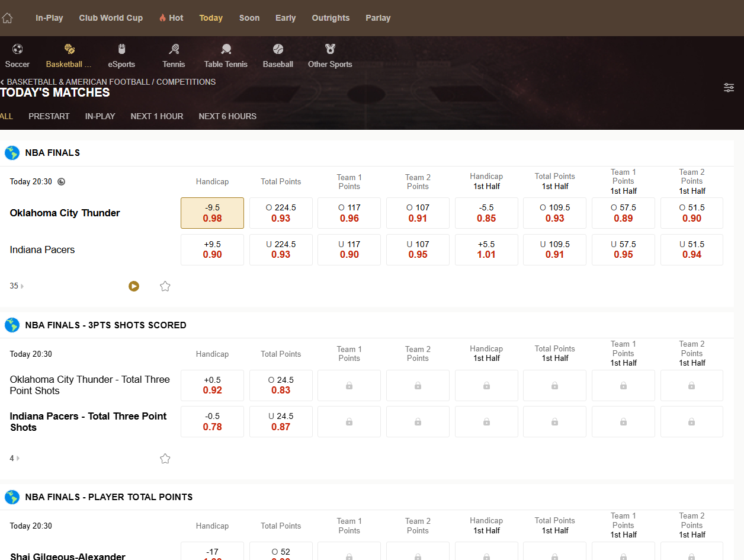
Task: Select the Table Tennis icon
Action: pos(226,49)
